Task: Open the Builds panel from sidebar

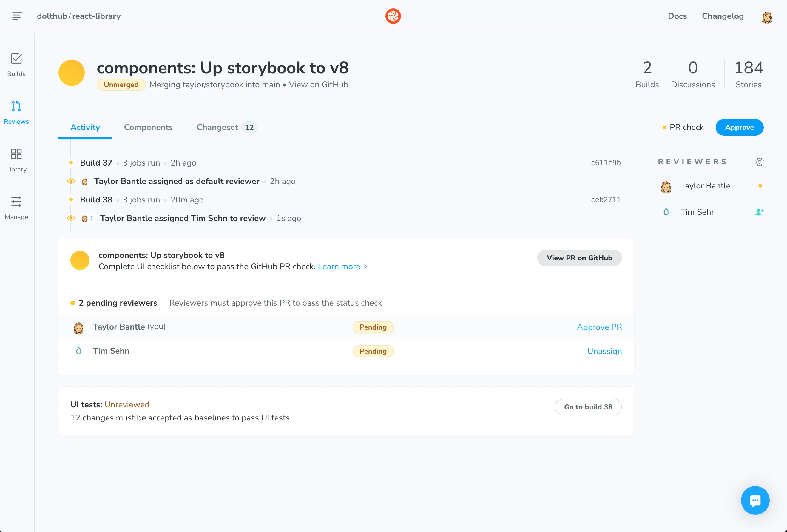Action: tap(16, 65)
